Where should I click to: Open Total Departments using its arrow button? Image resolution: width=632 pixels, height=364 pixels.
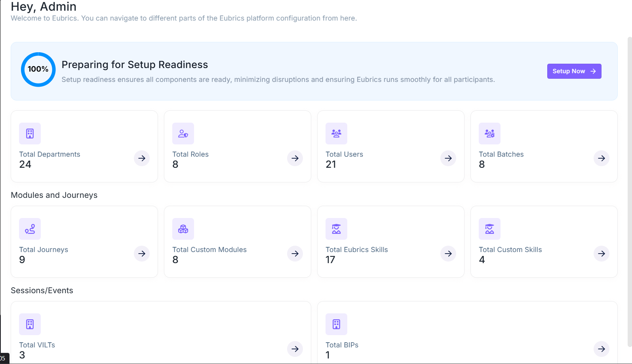point(142,158)
